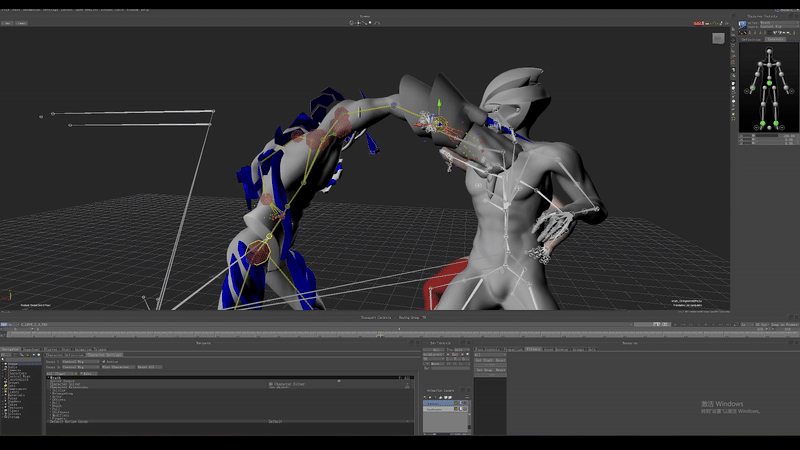The image size is (800, 450).
Task: Go to end of take in transport
Action: pyautogui.click(x=728, y=324)
